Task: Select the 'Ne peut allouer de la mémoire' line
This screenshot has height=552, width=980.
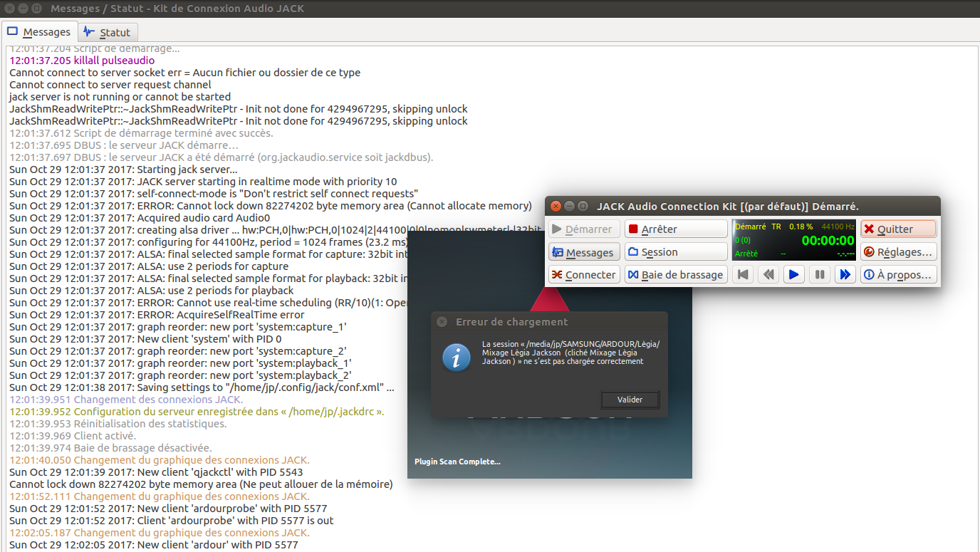Action: click(201, 484)
